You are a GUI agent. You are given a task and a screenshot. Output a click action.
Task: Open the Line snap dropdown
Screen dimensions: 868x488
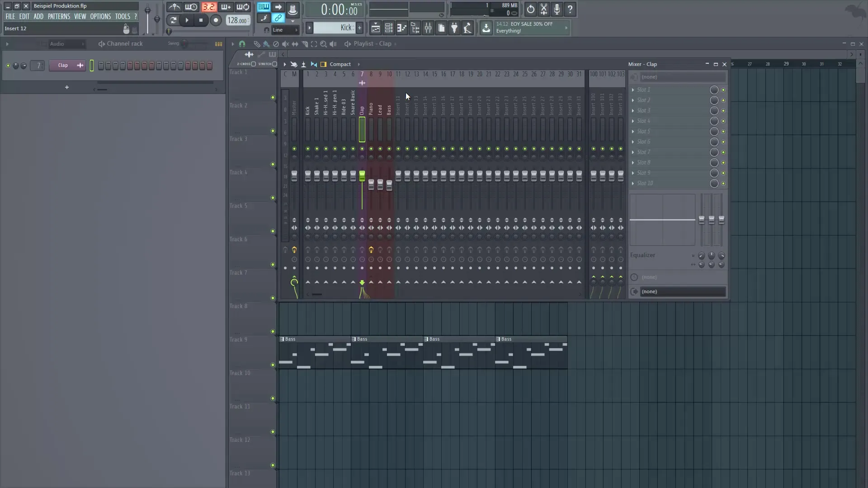point(285,30)
